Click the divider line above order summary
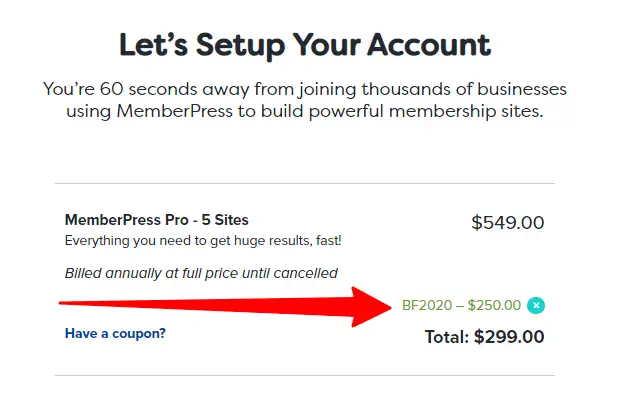 click(x=305, y=183)
